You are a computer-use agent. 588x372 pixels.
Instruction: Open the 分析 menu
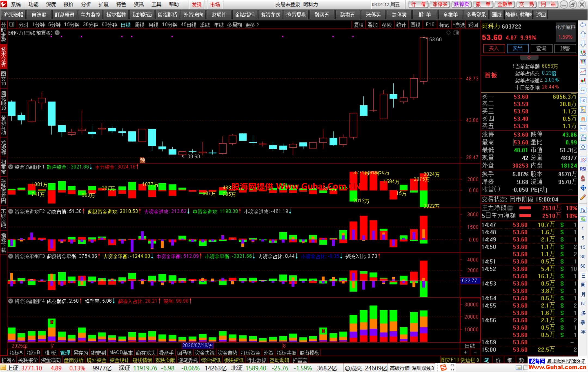coord(86,4)
